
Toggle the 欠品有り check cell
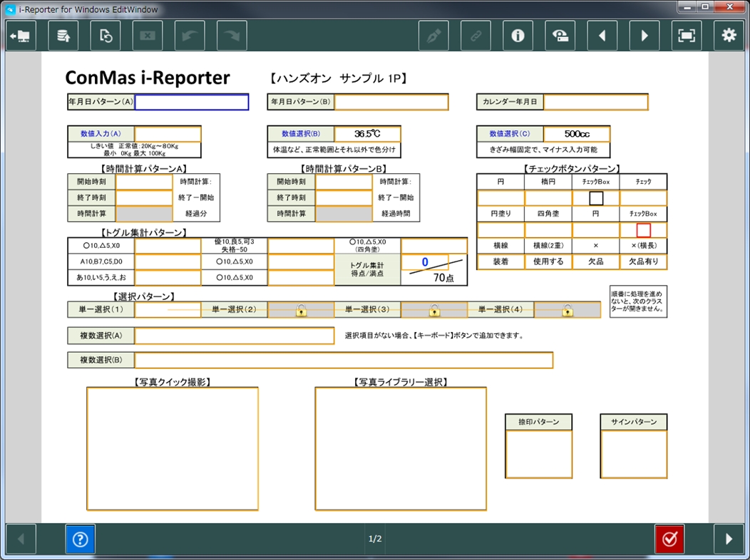(643, 261)
